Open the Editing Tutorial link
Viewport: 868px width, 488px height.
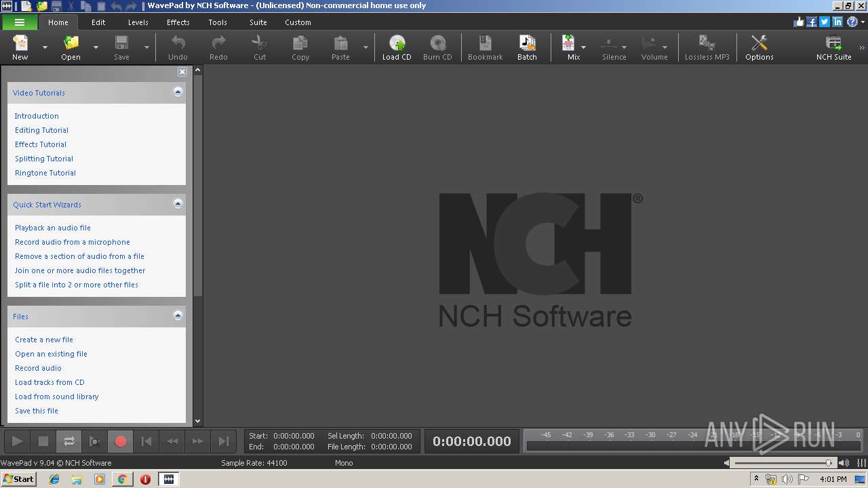click(41, 130)
